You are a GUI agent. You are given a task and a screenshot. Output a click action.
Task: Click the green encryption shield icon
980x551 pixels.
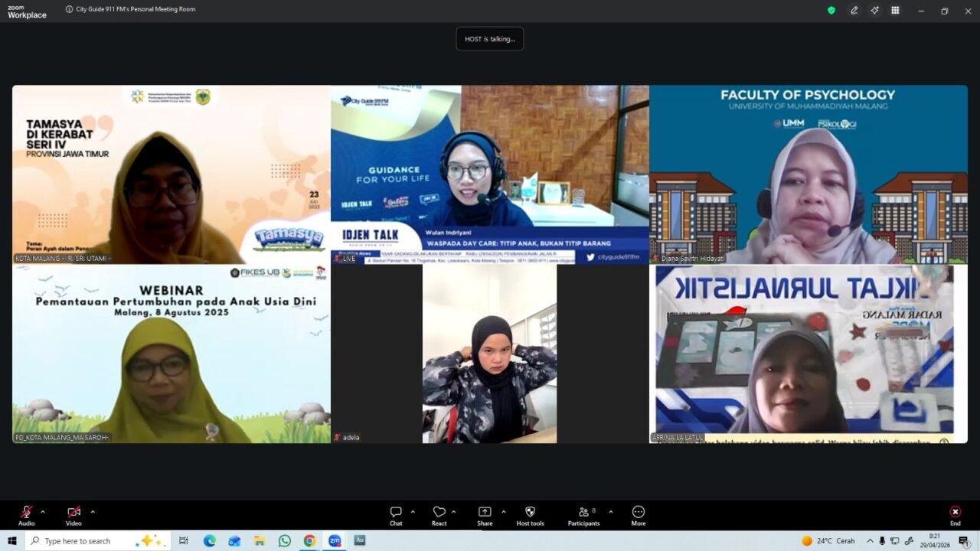[x=831, y=11]
